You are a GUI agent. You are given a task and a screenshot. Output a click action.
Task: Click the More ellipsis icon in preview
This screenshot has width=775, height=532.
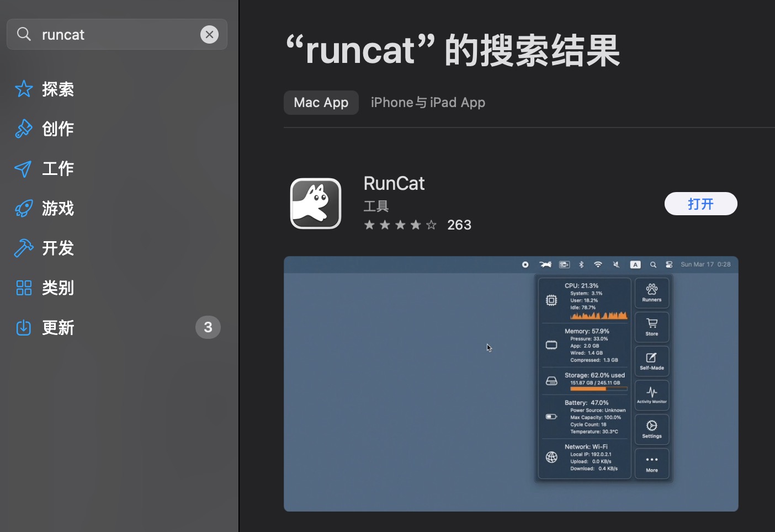click(651, 464)
